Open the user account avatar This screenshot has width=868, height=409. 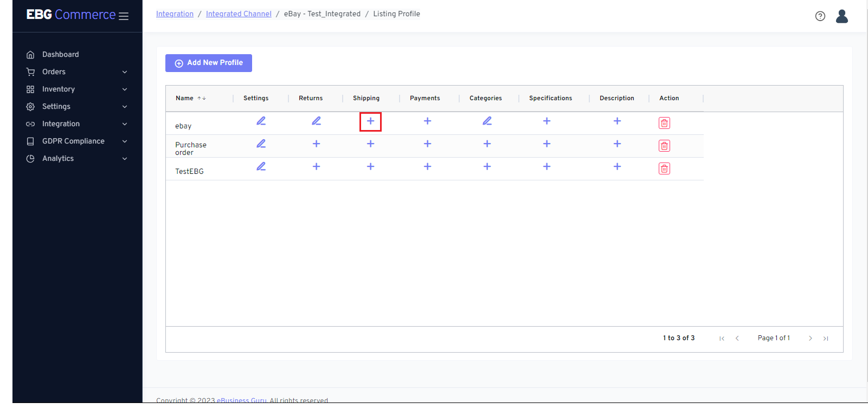[x=841, y=16]
